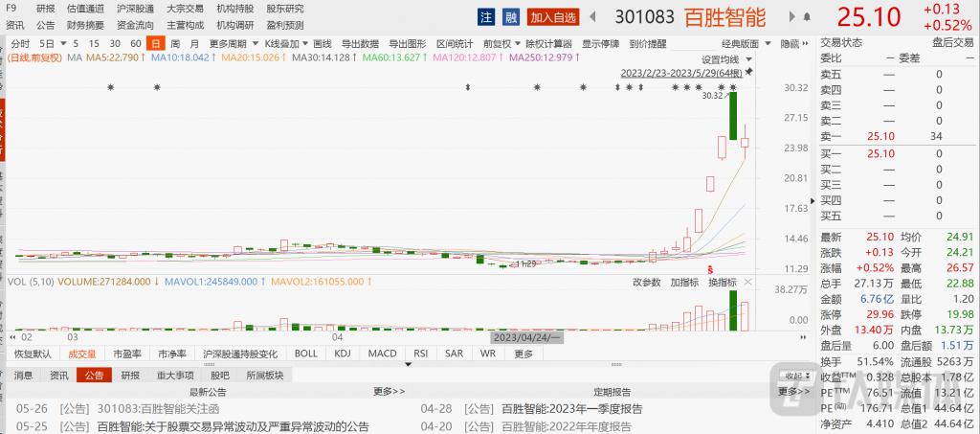Switch to daily K-line period 日
Image resolution: width=980 pixels, height=434 pixels.
pos(155,44)
